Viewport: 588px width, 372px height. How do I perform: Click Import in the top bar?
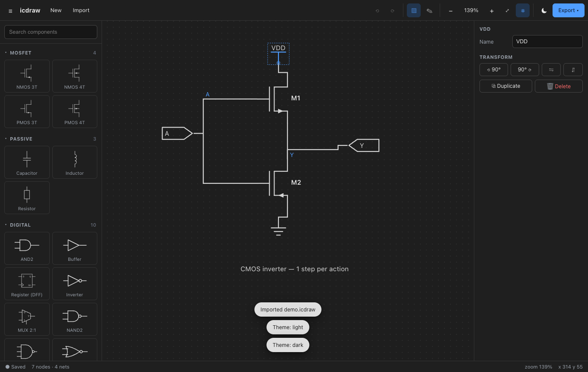(x=81, y=10)
